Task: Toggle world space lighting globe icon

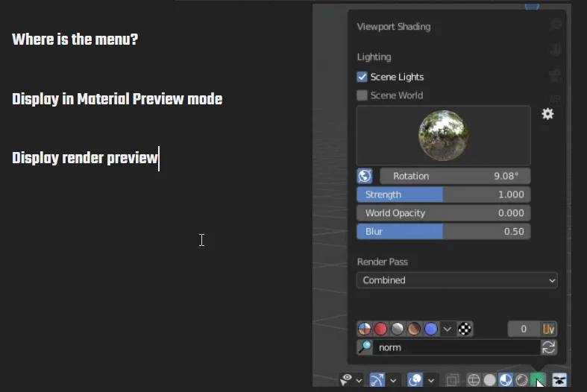Action: click(365, 176)
